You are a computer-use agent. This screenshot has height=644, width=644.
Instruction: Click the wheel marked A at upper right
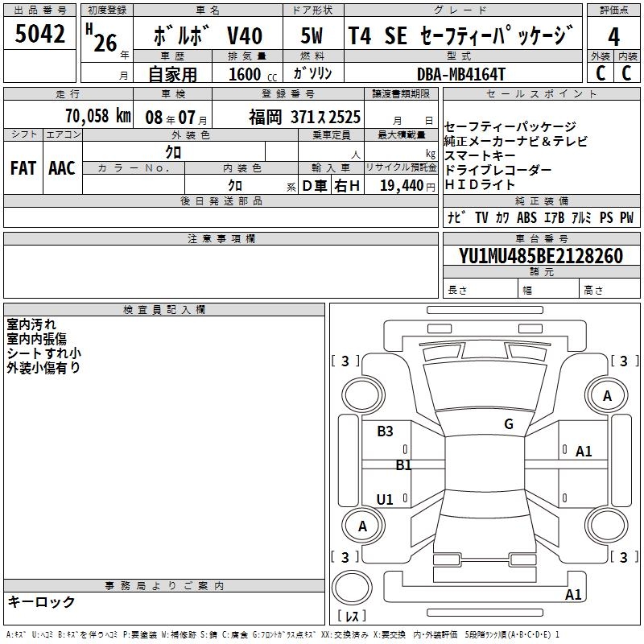point(607,395)
